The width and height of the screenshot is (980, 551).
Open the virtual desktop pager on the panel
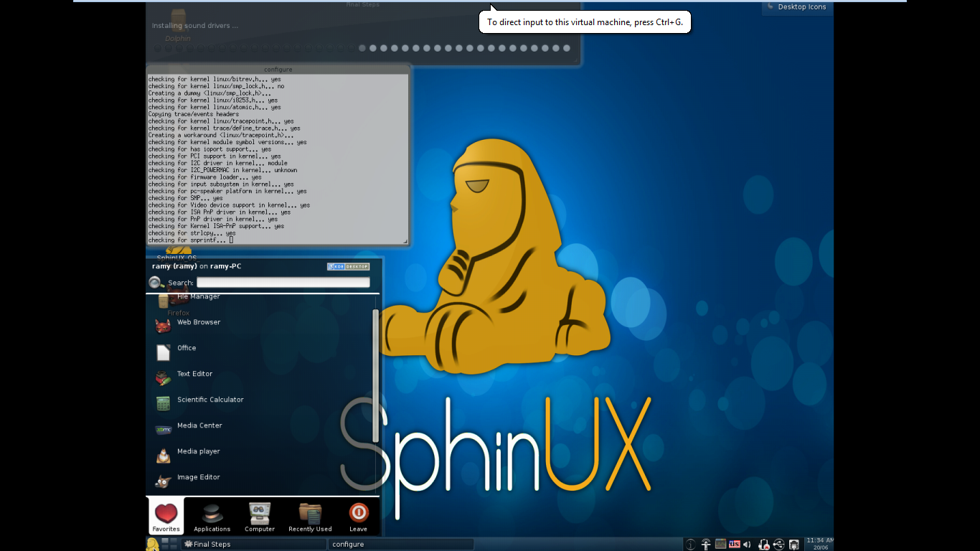click(169, 544)
